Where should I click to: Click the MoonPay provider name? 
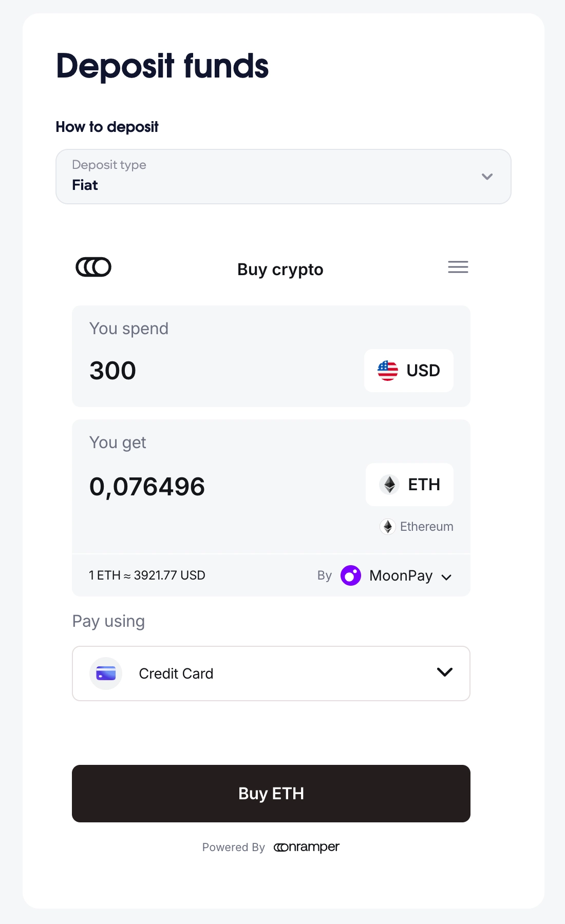401,576
